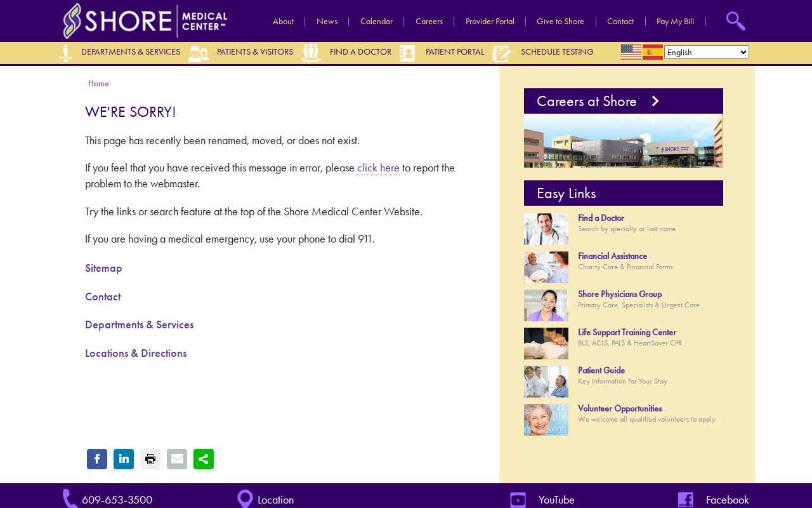
Task: Open Patient Portal navigation label
Action: click(455, 52)
